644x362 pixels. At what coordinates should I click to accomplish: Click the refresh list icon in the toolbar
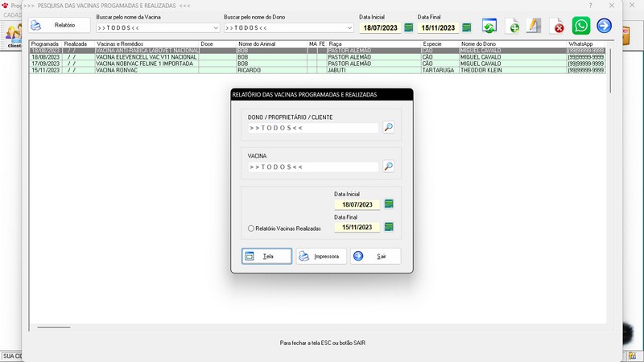pyautogui.click(x=489, y=26)
